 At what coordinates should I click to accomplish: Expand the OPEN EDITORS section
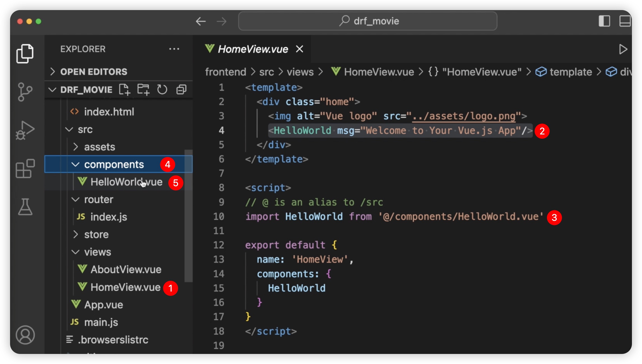pyautogui.click(x=119, y=72)
